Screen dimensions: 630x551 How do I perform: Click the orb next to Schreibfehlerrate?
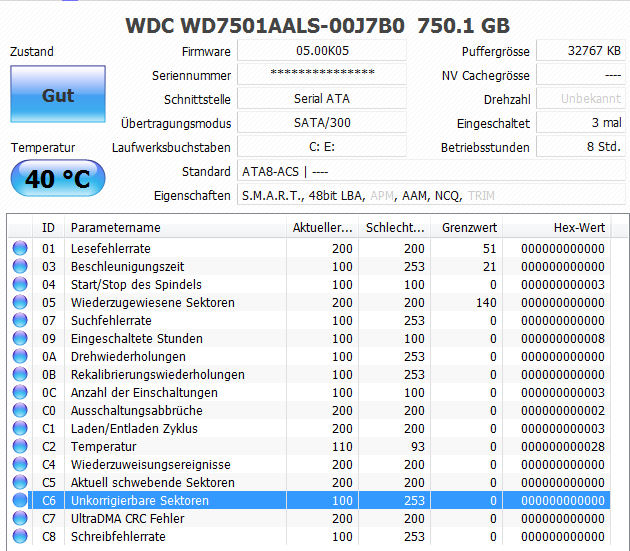tap(20, 536)
